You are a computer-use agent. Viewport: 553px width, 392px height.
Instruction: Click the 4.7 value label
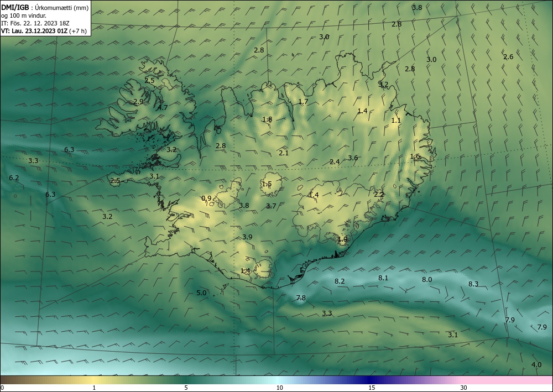point(163,107)
